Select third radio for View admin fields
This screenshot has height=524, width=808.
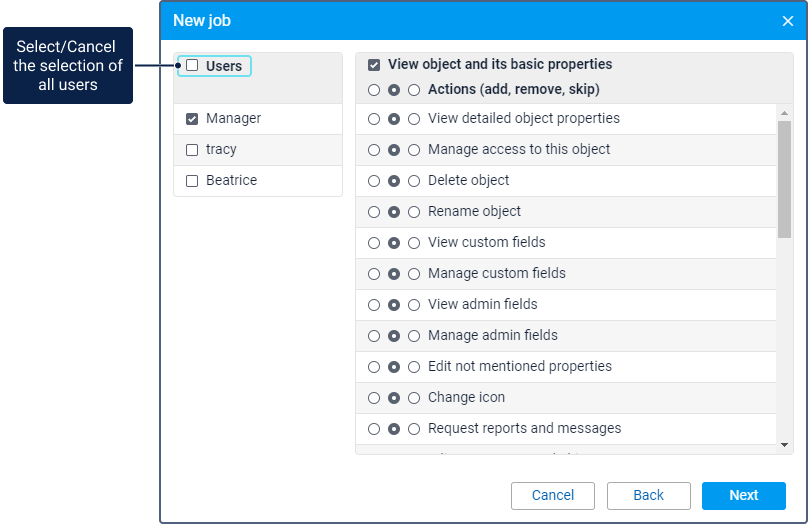click(414, 305)
